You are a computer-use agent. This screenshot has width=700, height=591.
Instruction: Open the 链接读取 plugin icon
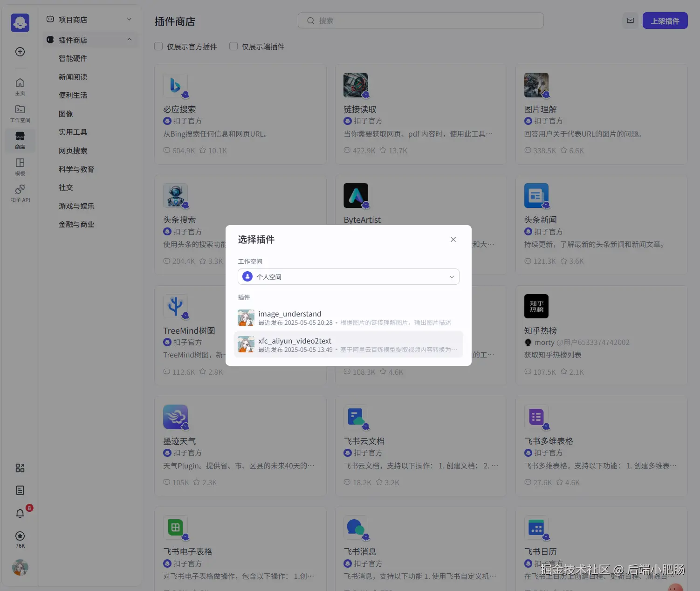click(x=356, y=85)
